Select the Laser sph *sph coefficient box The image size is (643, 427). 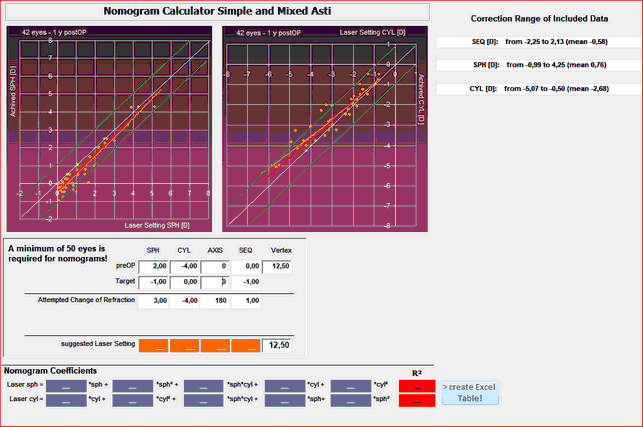(x=65, y=385)
